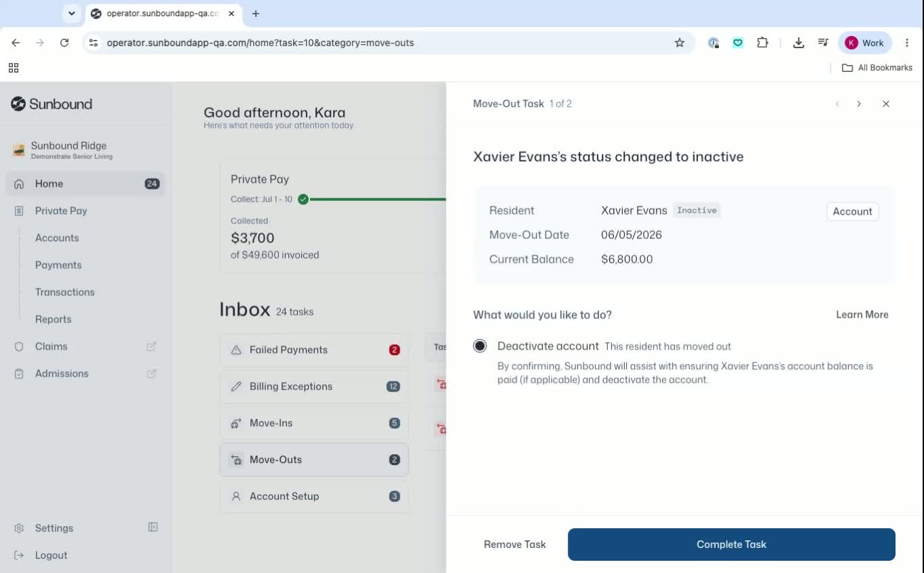The image size is (924, 573).
Task: View site information icon in address bar
Action: click(x=94, y=43)
